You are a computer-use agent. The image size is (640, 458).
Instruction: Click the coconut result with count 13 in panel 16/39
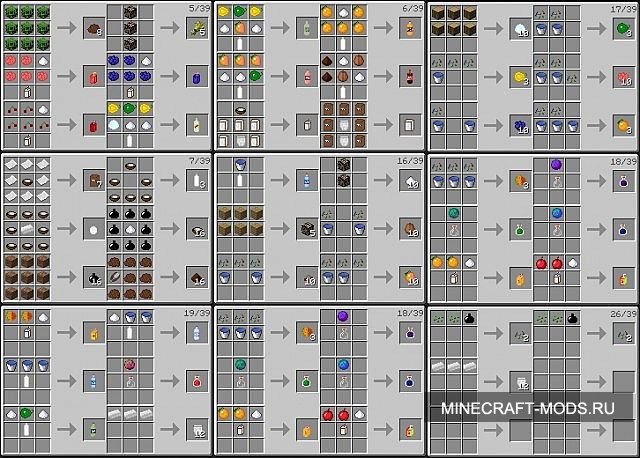pyautogui.click(x=410, y=229)
